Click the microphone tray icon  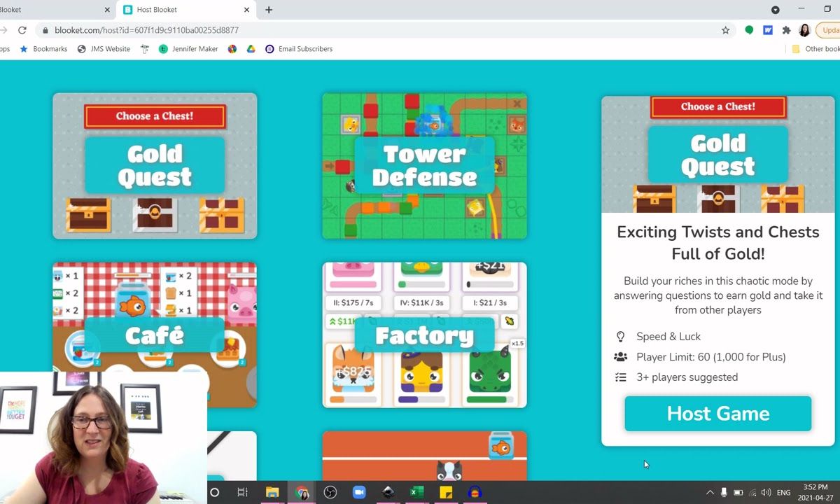click(x=724, y=493)
